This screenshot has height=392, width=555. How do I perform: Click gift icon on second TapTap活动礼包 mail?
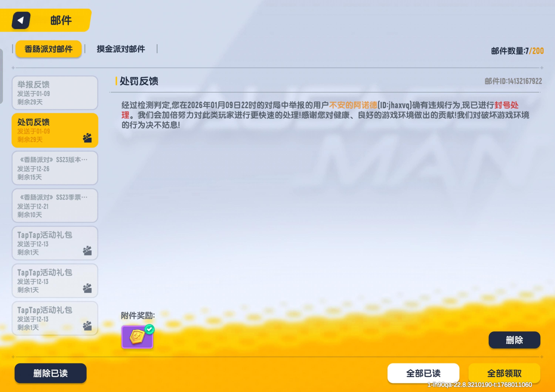click(x=87, y=288)
